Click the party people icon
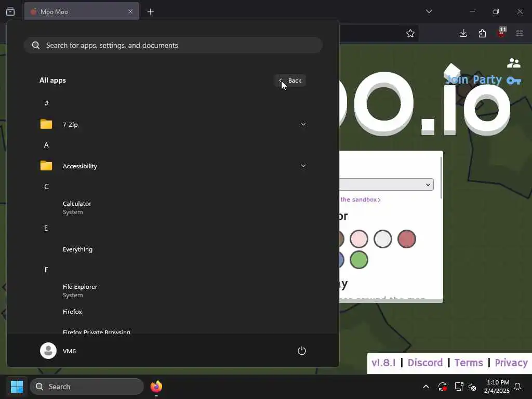Image resolution: width=532 pixels, height=399 pixels. [x=514, y=63]
